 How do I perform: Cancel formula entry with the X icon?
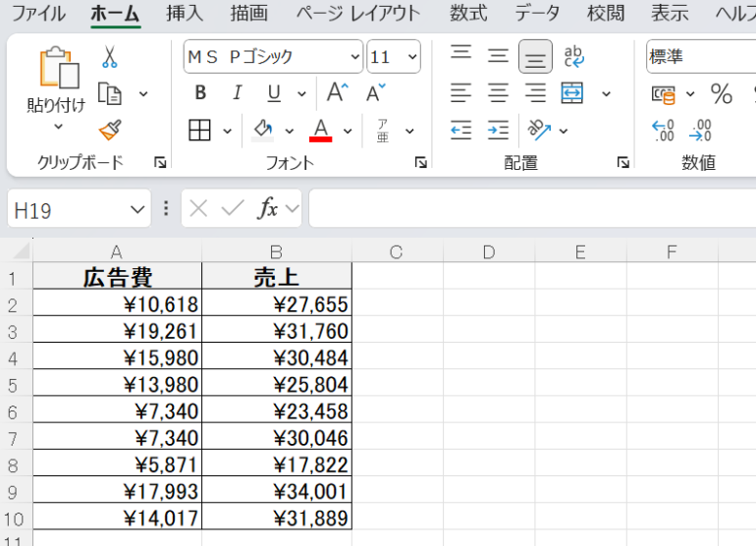click(198, 209)
